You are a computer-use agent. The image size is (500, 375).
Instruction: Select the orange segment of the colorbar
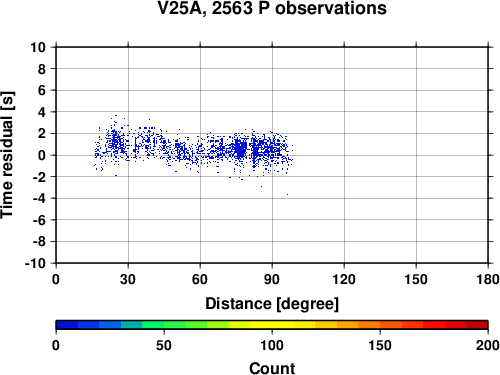(369, 325)
